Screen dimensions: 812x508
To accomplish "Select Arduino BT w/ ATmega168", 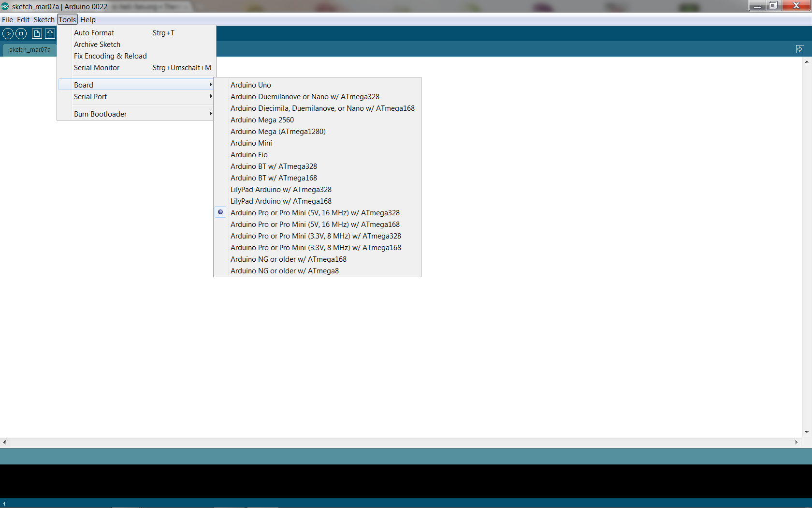I will pyautogui.click(x=318, y=178).
